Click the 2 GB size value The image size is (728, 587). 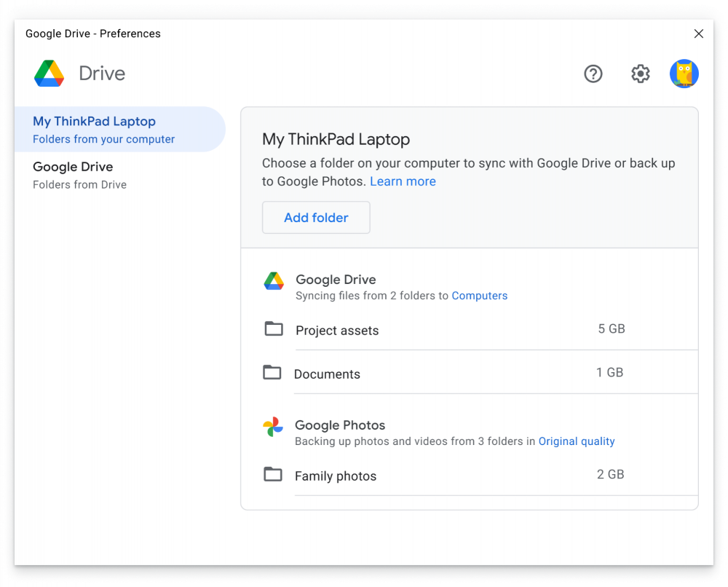click(610, 474)
